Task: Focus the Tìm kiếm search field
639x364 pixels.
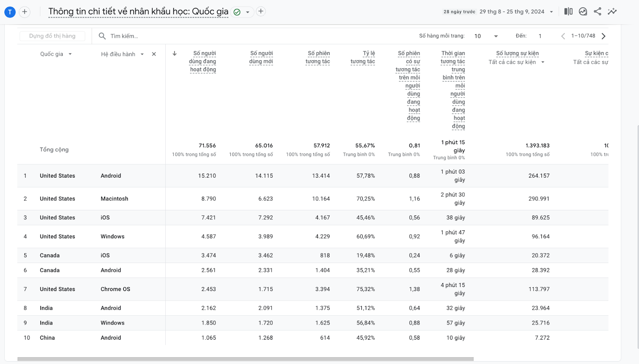Action: (x=124, y=36)
